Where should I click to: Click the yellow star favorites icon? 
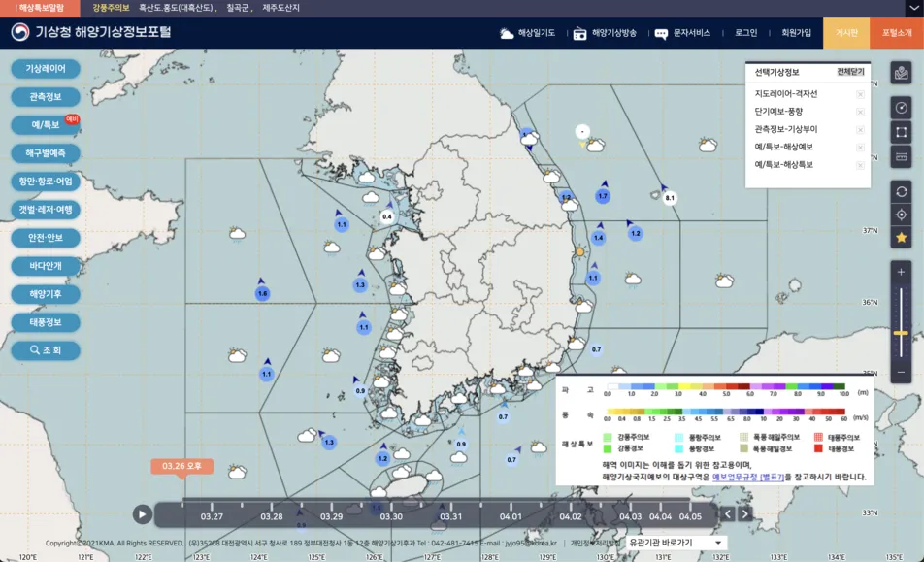[x=901, y=238]
